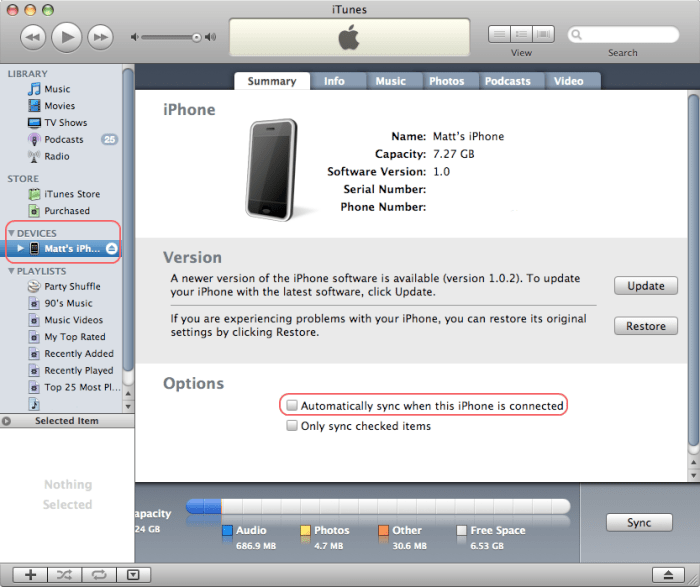Screen dimensions: 700x587
Task: Open Movies library
Action: click(59, 106)
